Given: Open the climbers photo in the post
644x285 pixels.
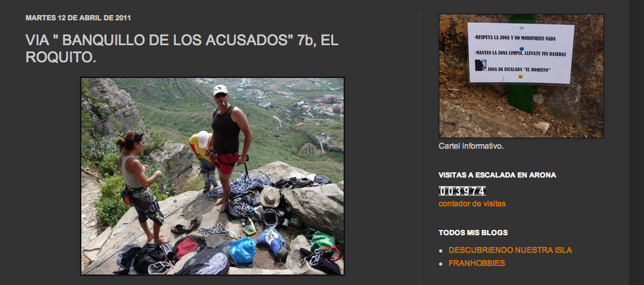Looking at the screenshot, I should point(212,176).
